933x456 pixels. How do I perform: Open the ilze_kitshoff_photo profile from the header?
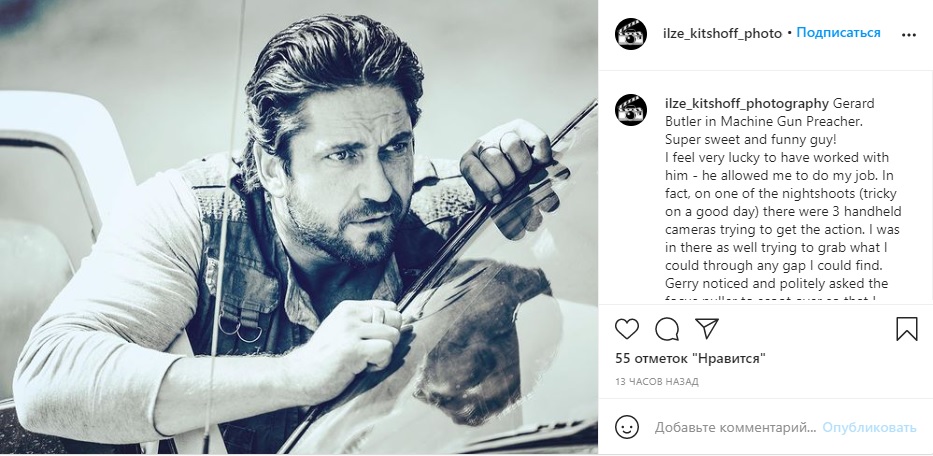pyautogui.click(x=723, y=33)
